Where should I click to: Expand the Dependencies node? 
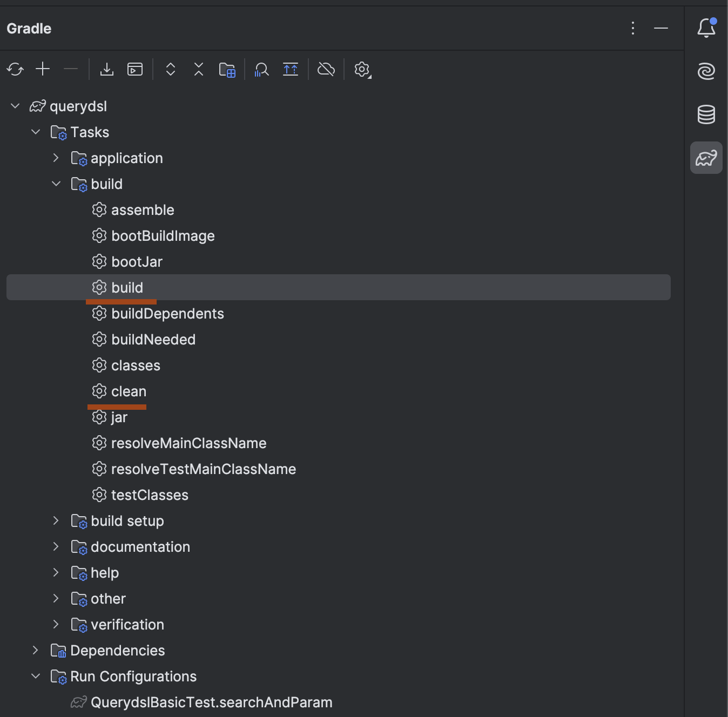click(x=35, y=650)
